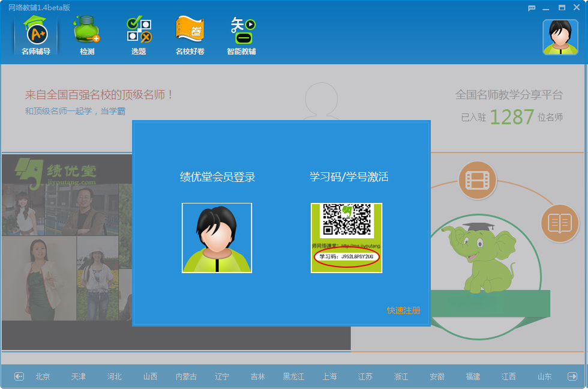Select the 内蒙古 province tab

click(186, 376)
